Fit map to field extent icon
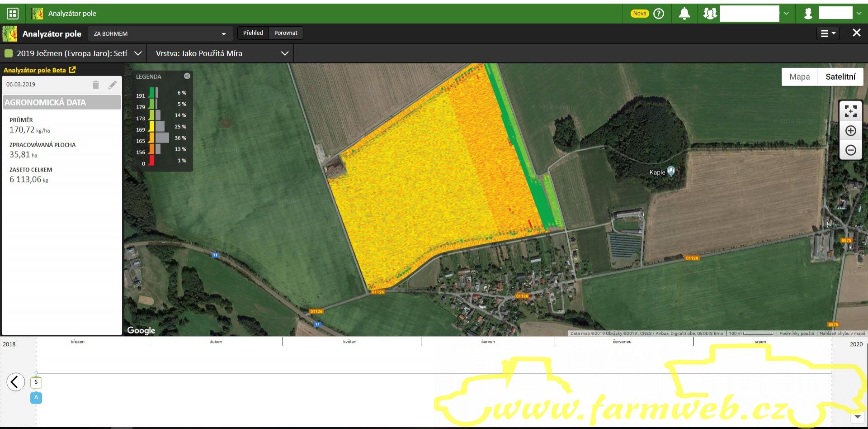The image size is (868, 429). click(850, 111)
